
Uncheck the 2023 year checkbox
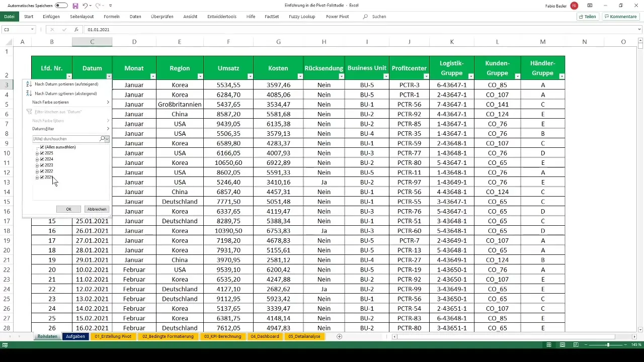point(42,165)
